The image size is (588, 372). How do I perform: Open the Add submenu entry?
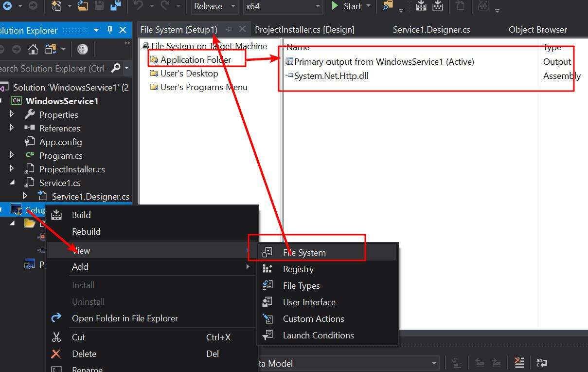pos(151,266)
